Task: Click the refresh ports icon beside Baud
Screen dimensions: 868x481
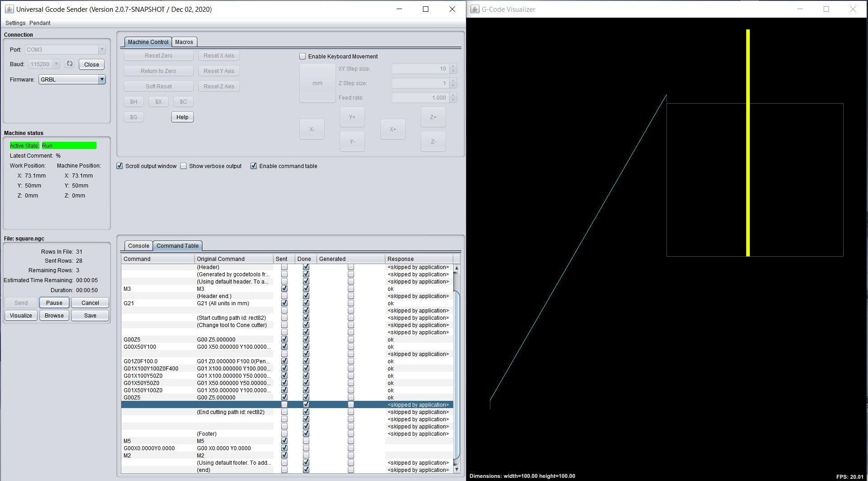Action: [69, 64]
